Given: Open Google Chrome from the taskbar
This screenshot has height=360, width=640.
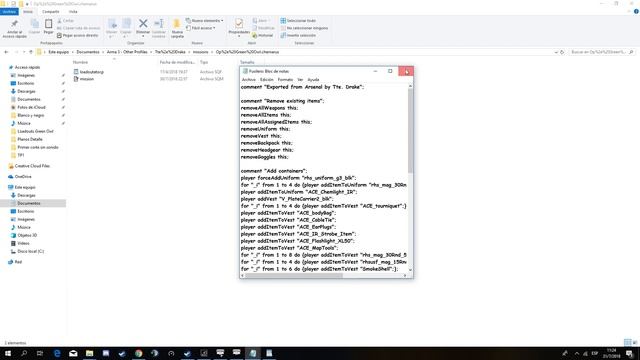Looking at the screenshot, I should tap(139, 353).
